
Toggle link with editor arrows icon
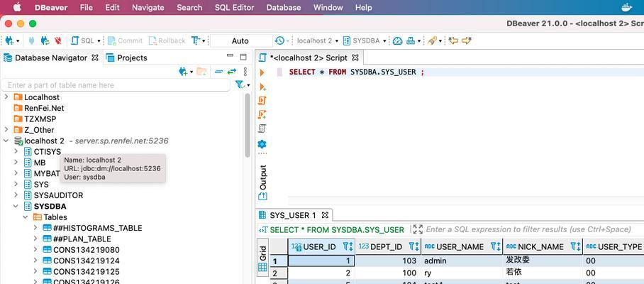(232, 72)
